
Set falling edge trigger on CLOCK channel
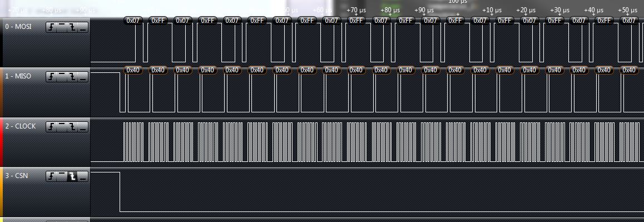click(x=73, y=127)
